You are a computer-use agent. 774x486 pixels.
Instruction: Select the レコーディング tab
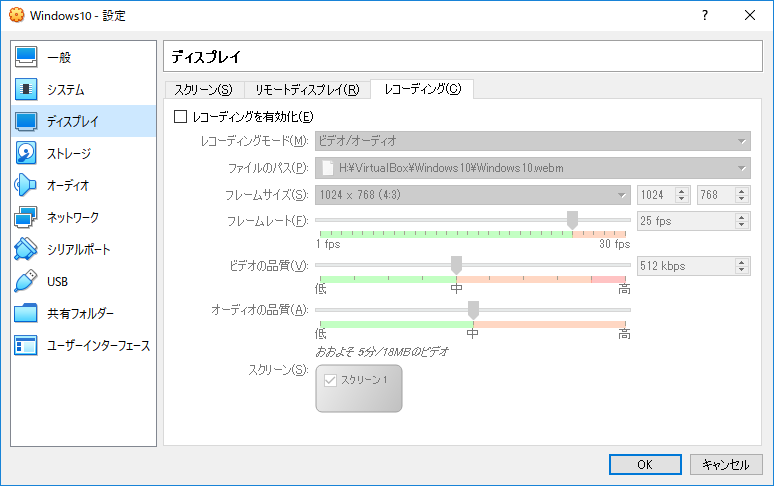423,89
